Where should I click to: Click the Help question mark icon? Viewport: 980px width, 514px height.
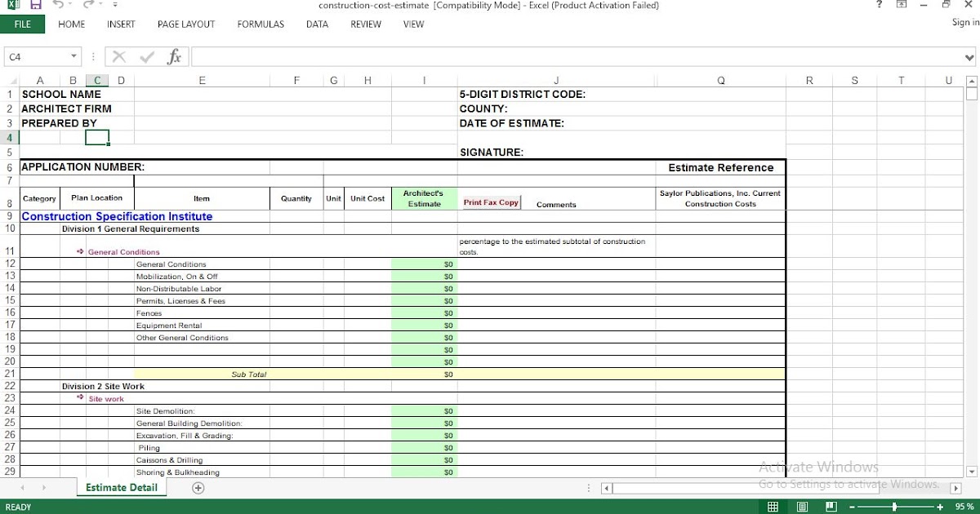[x=878, y=6]
